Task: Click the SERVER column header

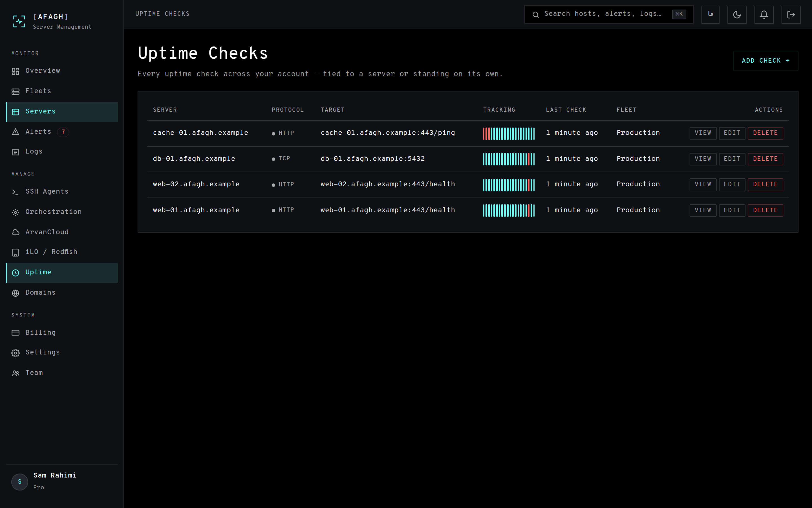Action: [x=165, y=110]
